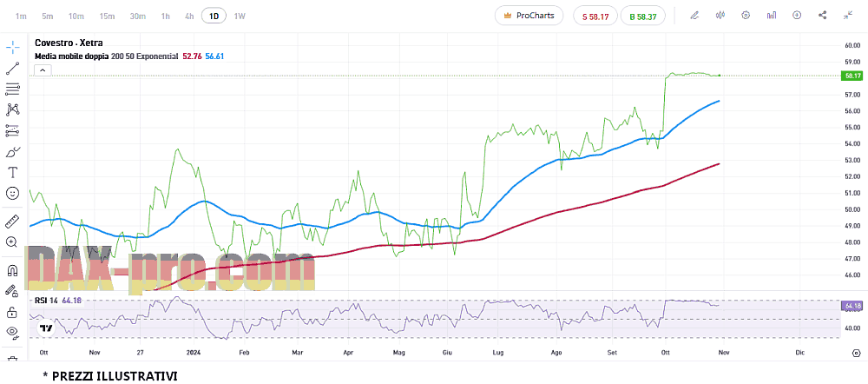Image resolution: width=868 pixels, height=384 pixels.
Task: Click the red 52.76 moving average value
Action: pos(192,56)
